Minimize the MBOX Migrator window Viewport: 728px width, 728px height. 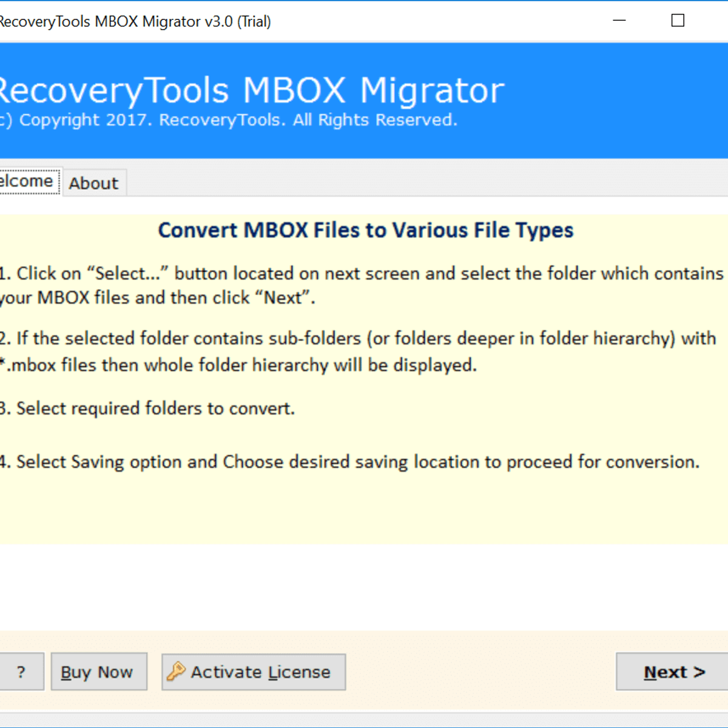coord(619,21)
